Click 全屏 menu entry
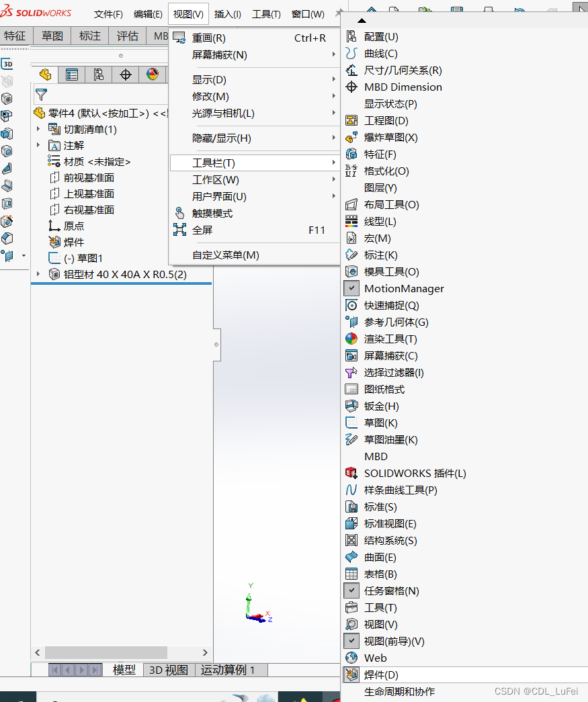The image size is (588, 702). (x=255, y=230)
